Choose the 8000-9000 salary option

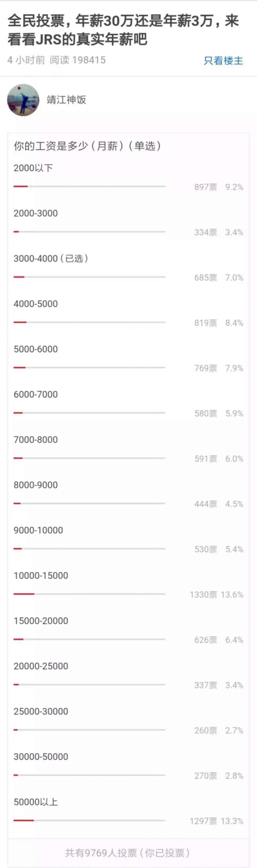coord(36,485)
